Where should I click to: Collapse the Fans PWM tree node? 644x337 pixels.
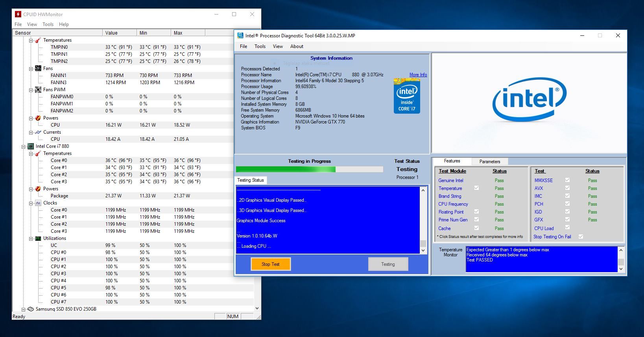[x=31, y=90]
